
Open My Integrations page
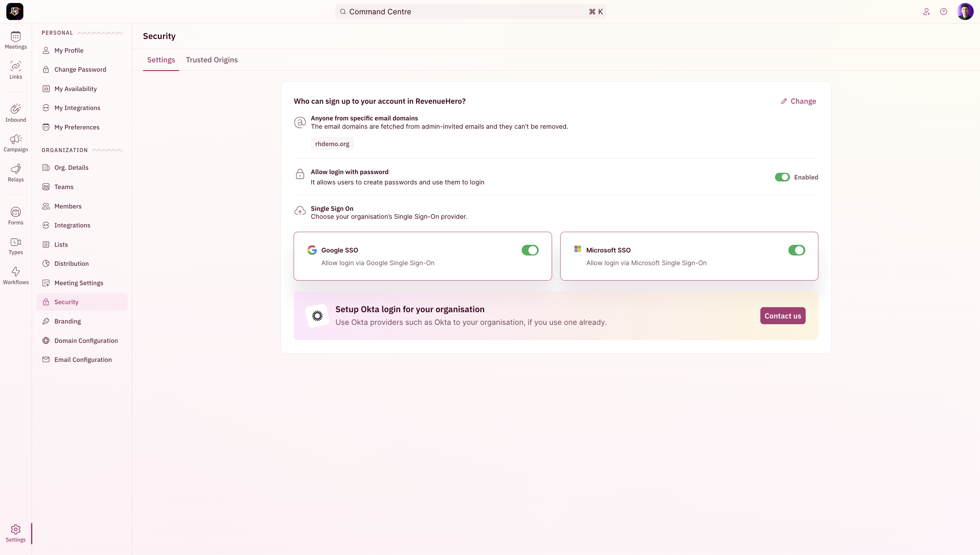pos(82,108)
